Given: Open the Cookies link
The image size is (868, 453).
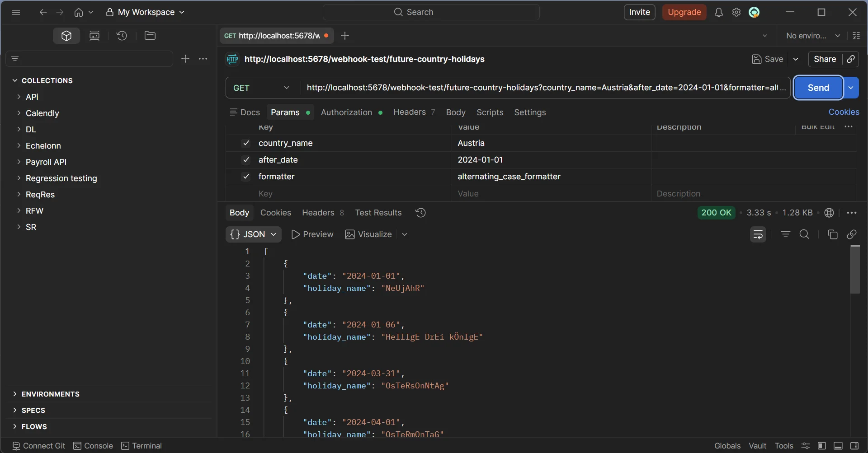Looking at the screenshot, I should click(x=844, y=112).
